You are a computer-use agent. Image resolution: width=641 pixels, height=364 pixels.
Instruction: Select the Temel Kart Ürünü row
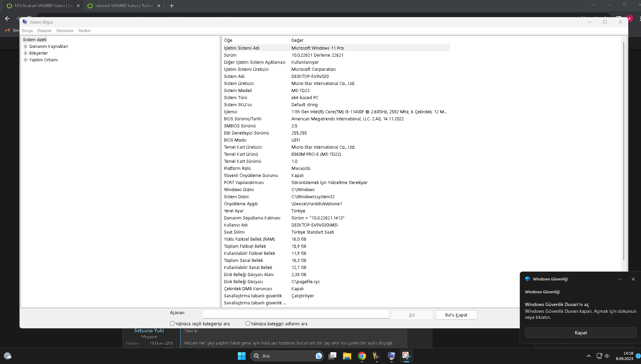(x=336, y=154)
